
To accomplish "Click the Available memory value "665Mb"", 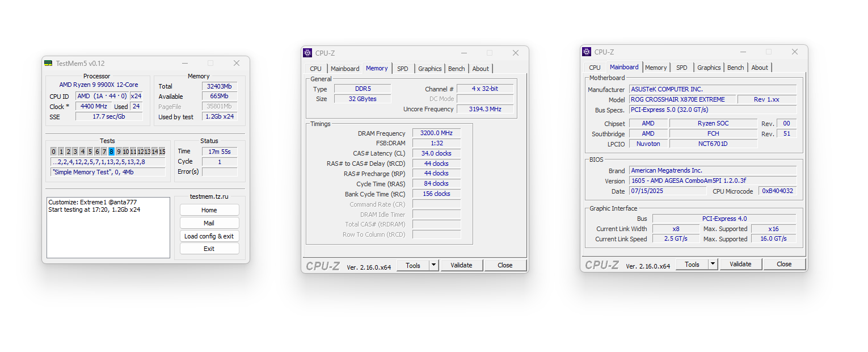I will coord(220,97).
